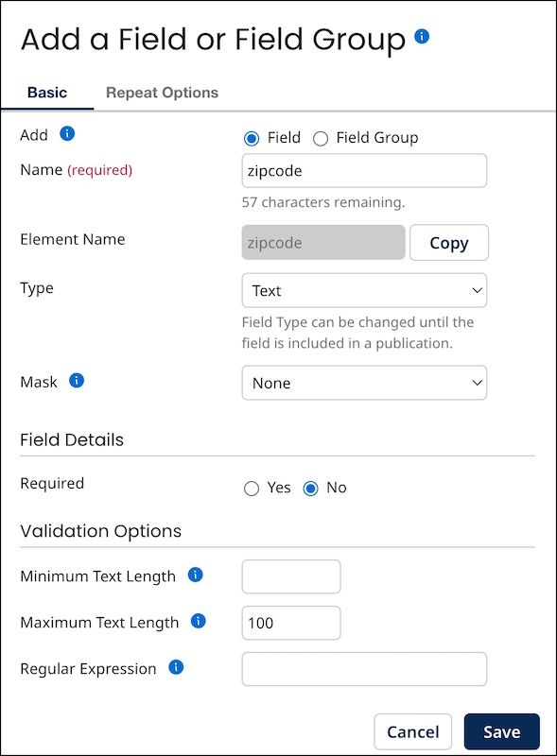Click the info icon beside the dialog title
This screenshot has width=557, height=756.
pyautogui.click(x=422, y=38)
